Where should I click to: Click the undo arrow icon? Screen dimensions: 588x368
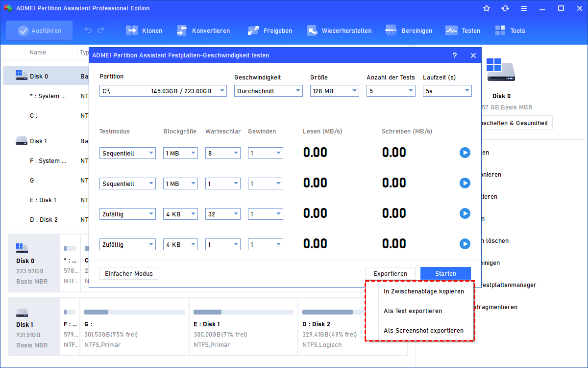click(x=88, y=30)
